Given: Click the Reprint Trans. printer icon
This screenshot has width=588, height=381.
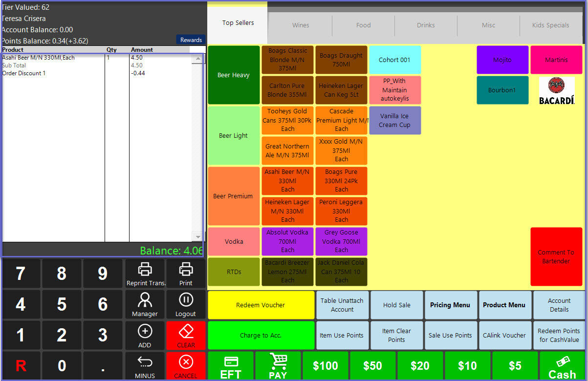Looking at the screenshot, I should click(x=145, y=269).
